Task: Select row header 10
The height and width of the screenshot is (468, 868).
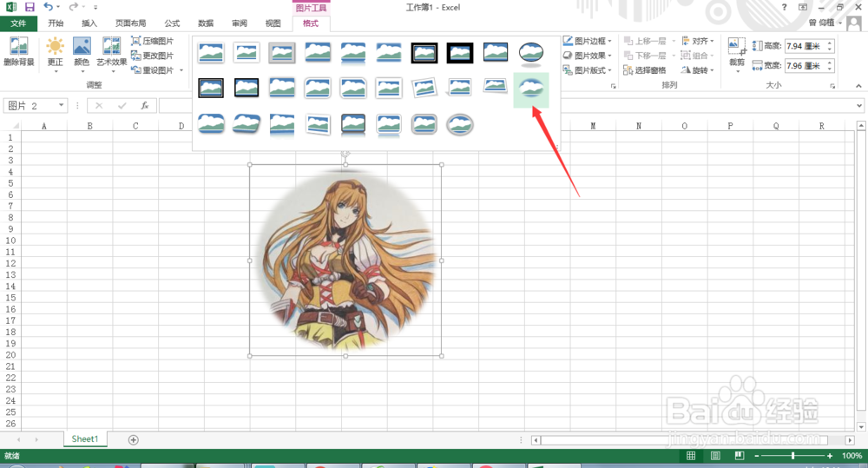Action: [x=10, y=241]
